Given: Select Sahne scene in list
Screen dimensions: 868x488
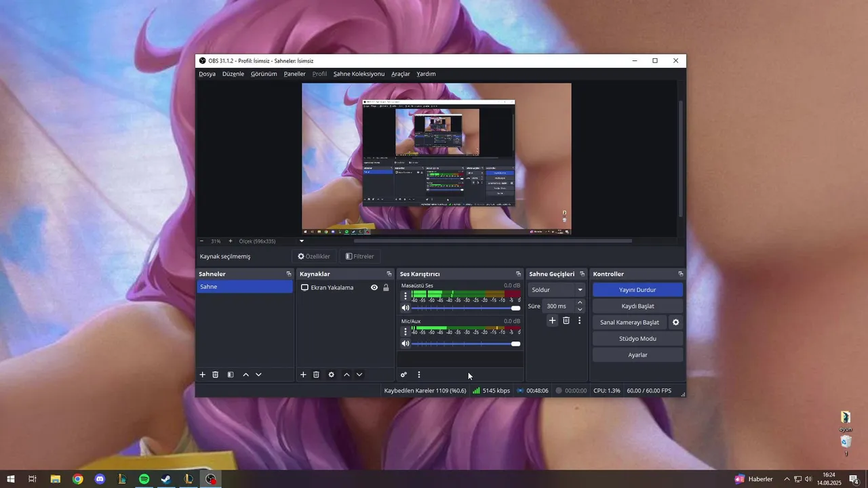Looking at the screenshot, I should pyautogui.click(x=245, y=287).
